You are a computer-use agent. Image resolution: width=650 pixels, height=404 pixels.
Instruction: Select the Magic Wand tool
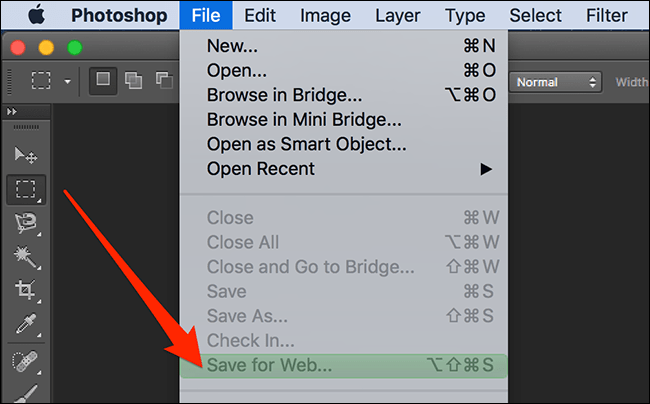(x=26, y=257)
